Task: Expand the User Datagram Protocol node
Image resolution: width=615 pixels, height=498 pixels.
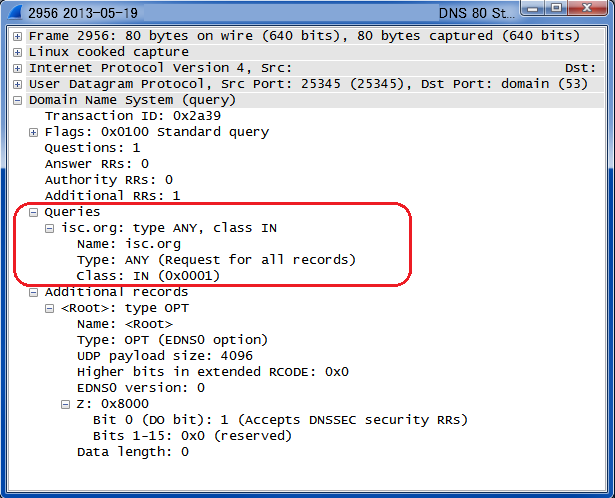Action: pyautogui.click(x=17, y=84)
